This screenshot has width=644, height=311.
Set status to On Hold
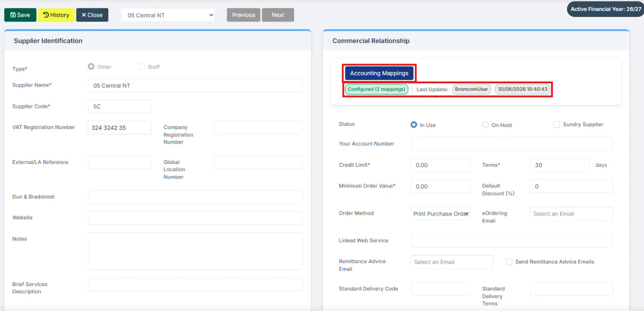click(485, 124)
